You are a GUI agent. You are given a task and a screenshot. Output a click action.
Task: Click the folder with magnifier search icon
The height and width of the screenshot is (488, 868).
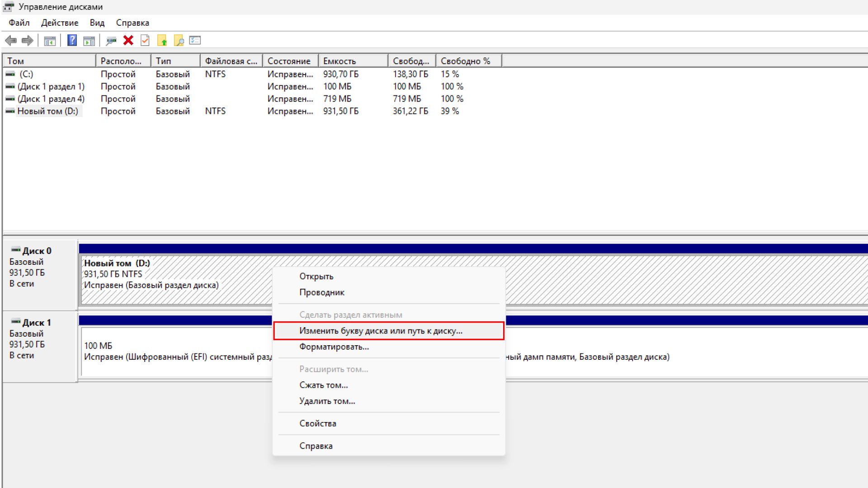(179, 41)
